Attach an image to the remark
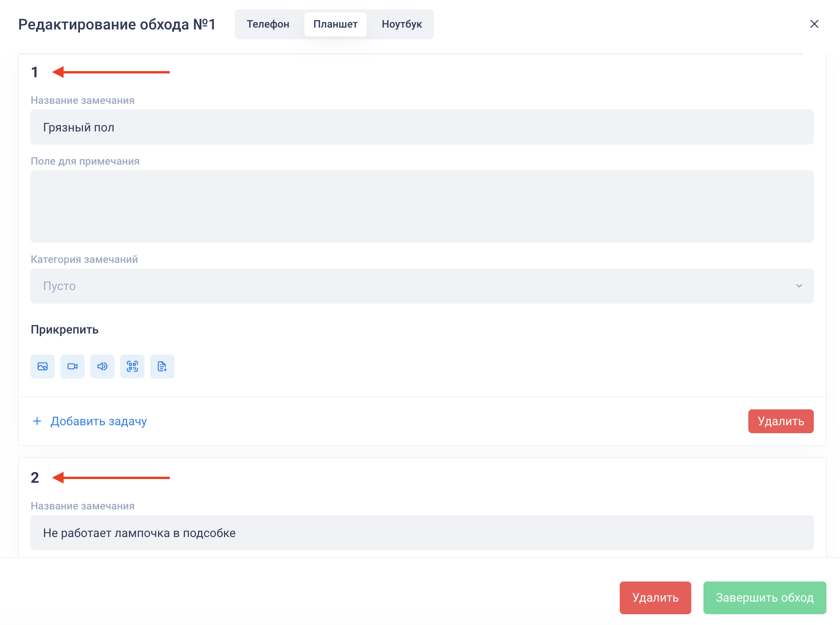This screenshot has height=625, width=840. tap(43, 366)
